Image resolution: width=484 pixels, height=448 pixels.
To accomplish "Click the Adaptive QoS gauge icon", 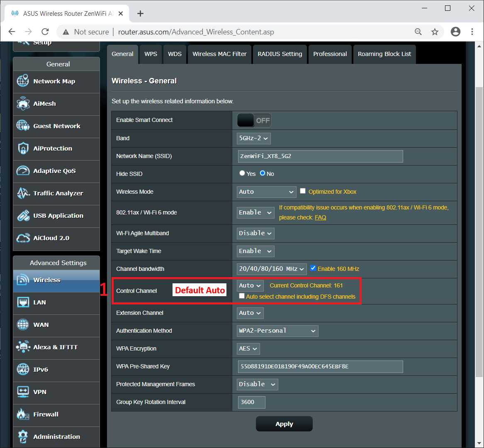I will (23, 171).
